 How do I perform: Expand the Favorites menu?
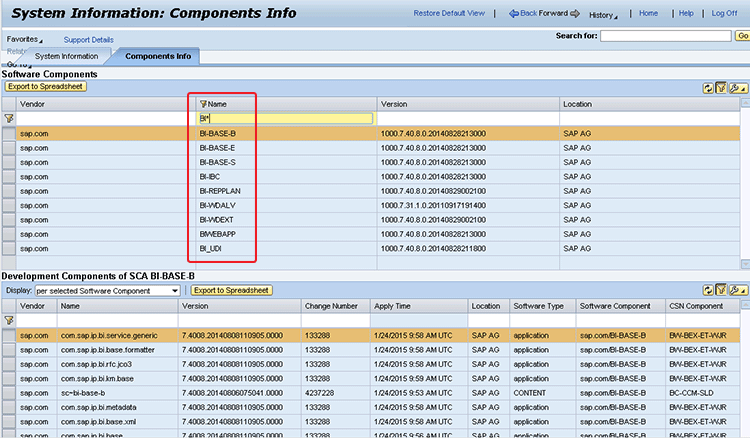tap(25, 39)
